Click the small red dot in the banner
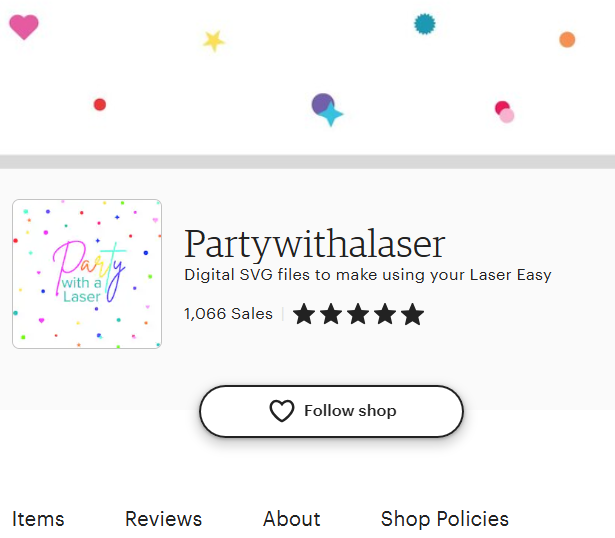 [x=100, y=104]
